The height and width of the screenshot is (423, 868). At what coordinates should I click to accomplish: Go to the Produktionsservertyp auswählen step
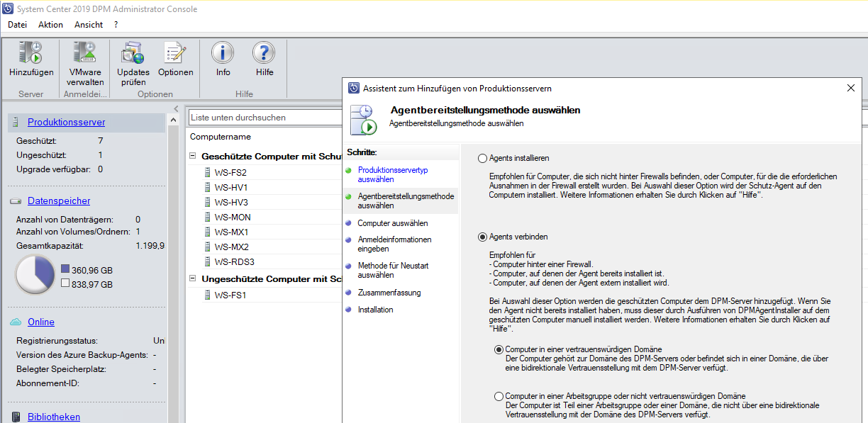coord(393,175)
